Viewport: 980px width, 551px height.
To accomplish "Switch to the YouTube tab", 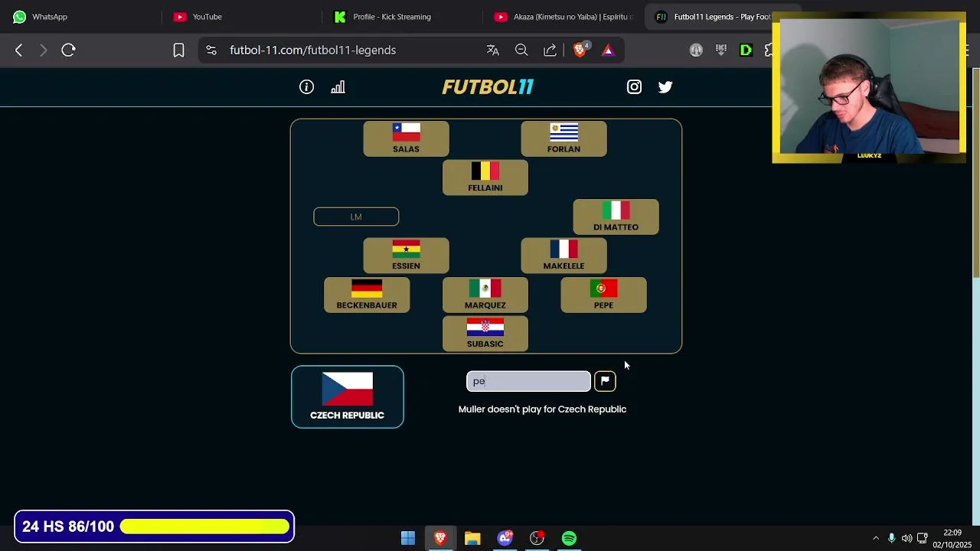I will click(241, 17).
